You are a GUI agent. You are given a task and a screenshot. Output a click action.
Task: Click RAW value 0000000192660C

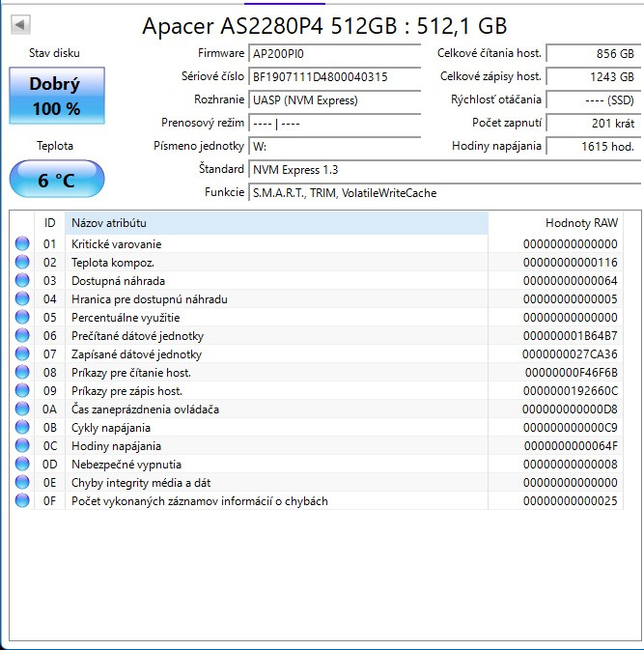click(x=571, y=391)
